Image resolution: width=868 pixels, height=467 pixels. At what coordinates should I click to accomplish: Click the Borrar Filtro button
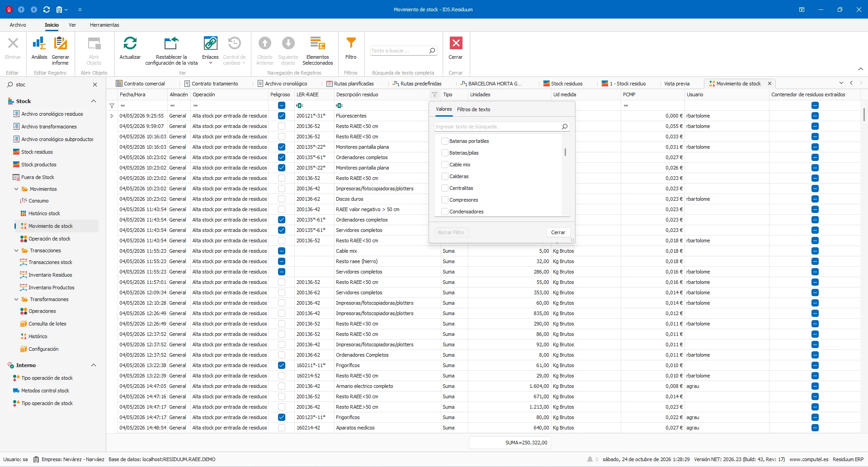coord(451,232)
